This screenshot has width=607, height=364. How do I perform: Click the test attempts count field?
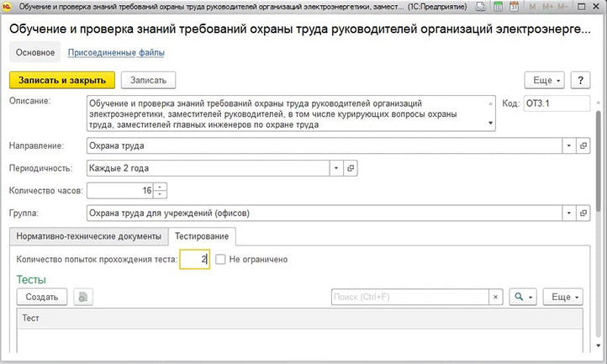click(194, 259)
